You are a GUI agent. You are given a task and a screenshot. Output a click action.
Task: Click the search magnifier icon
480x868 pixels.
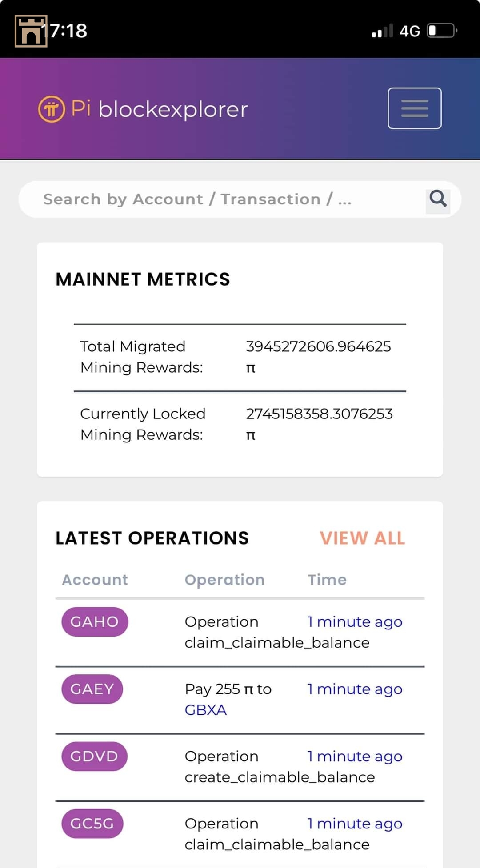(x=438, y=199)
